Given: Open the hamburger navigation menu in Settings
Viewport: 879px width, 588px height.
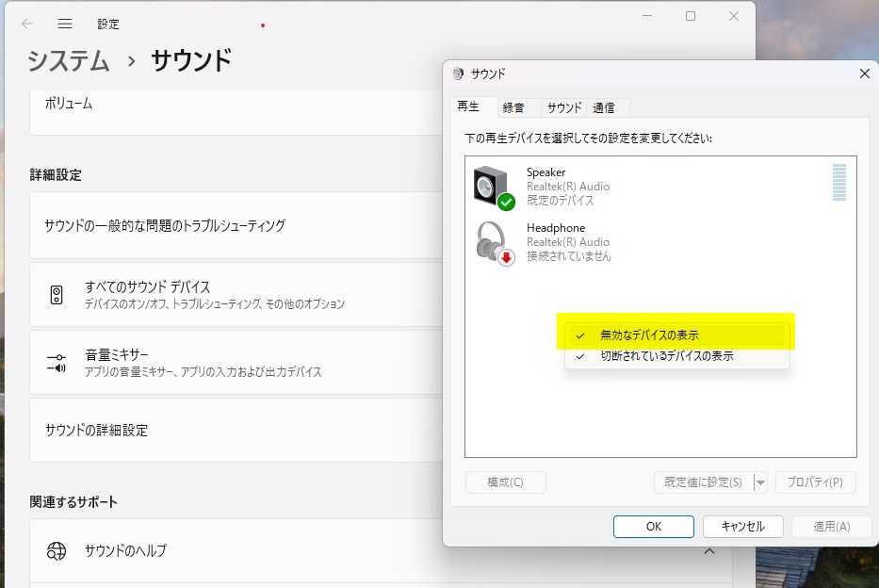Looking at the screenshot, I should [65, 24].
